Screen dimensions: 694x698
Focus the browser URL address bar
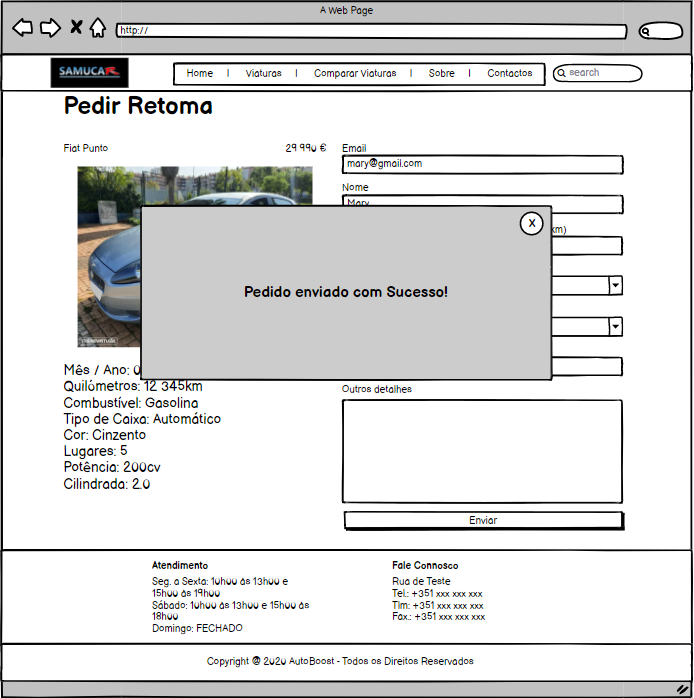pyautogui.click(x=376, y=31)
